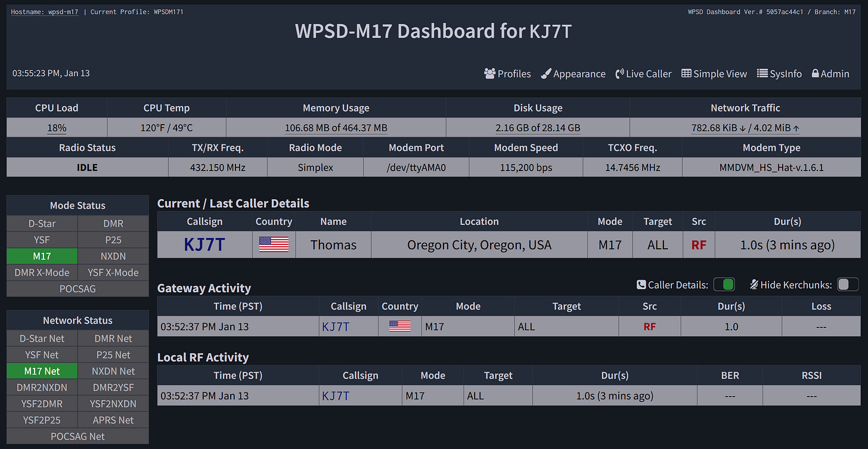Toggle M17 mode in Mode Status panel
The width and height of the screenshot is (868, 449).
click(x=42, y=256)
